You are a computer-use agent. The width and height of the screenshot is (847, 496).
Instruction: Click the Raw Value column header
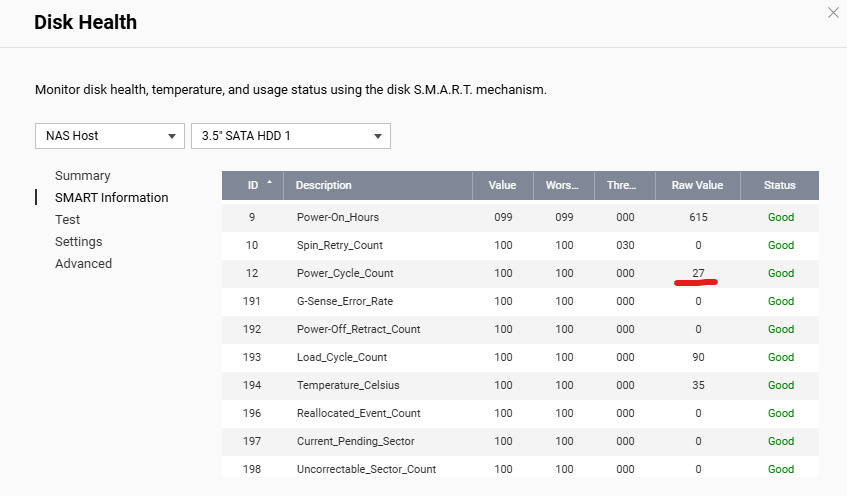[697, 185]
